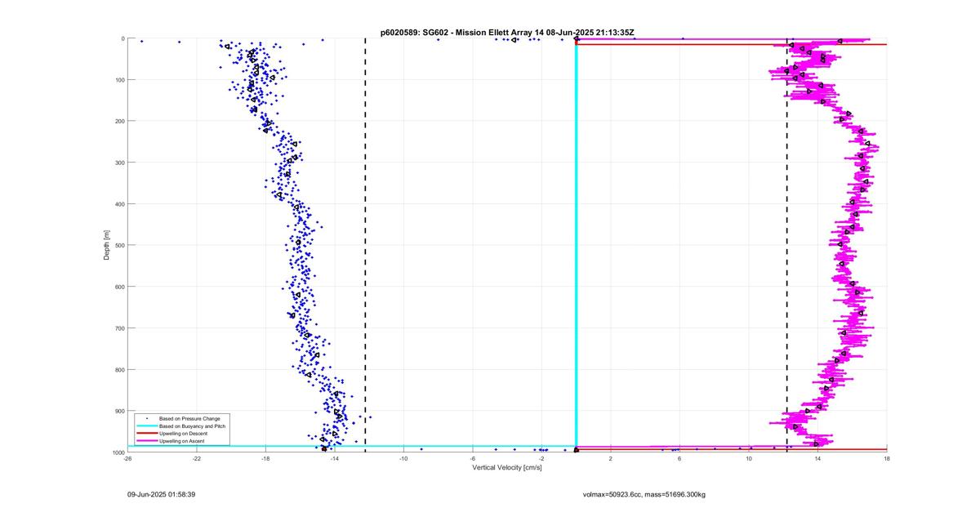
Task: Click the velocity axis tick '-6'
Action: click(472, 458)
